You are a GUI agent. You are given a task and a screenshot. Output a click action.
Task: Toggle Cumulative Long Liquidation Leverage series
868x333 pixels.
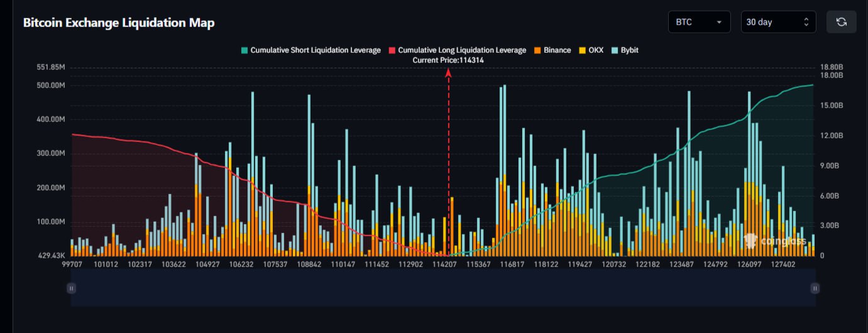pyautogui.click(x=462, y=50)
